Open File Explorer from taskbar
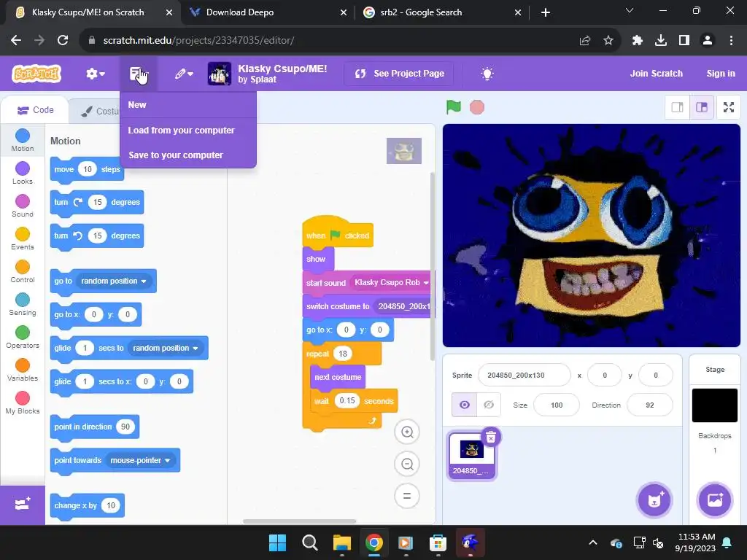 pyautogui.click(x=341, y=542)
